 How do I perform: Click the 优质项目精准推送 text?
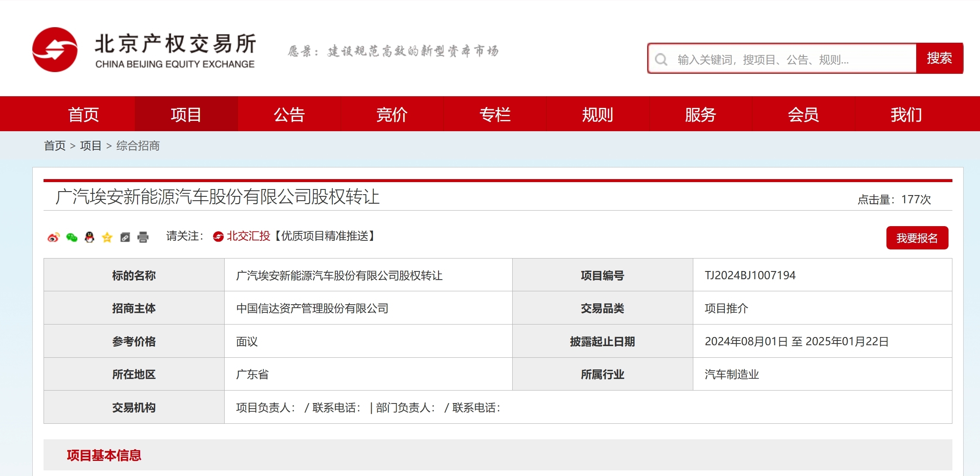point(325,236)
